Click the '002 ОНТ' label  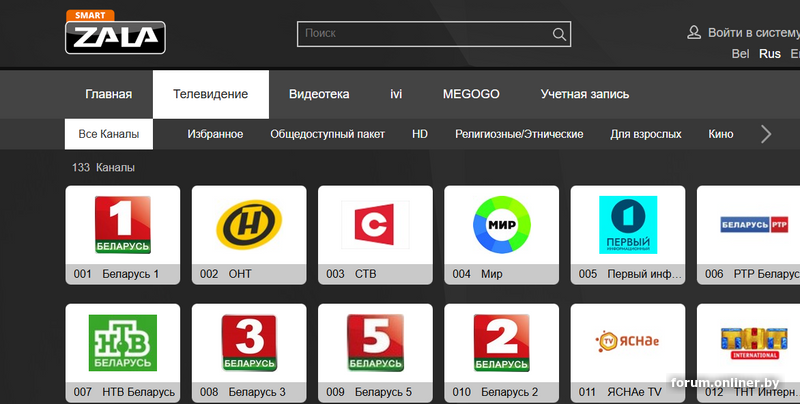point(226,274)
